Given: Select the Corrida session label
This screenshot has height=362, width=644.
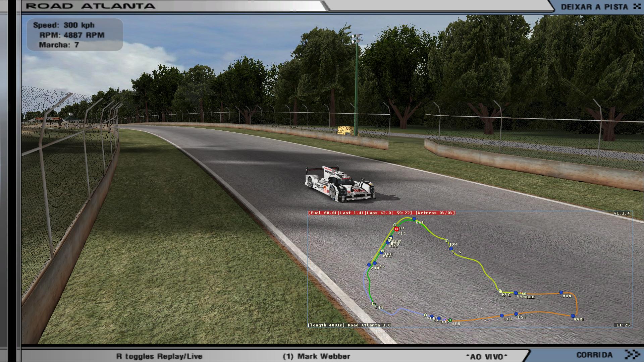Looking at the screenshot, I should [594, 355].
